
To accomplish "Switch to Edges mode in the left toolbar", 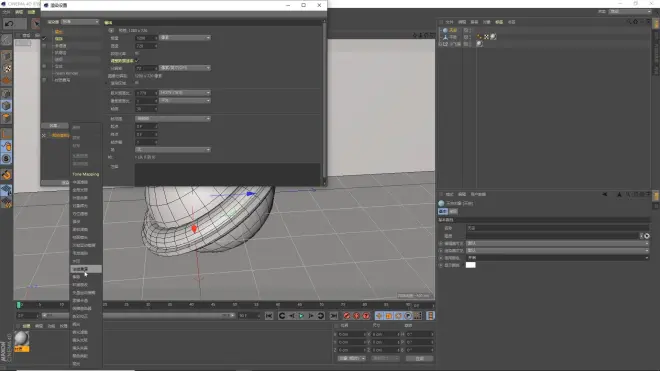I will coord(6,106).
